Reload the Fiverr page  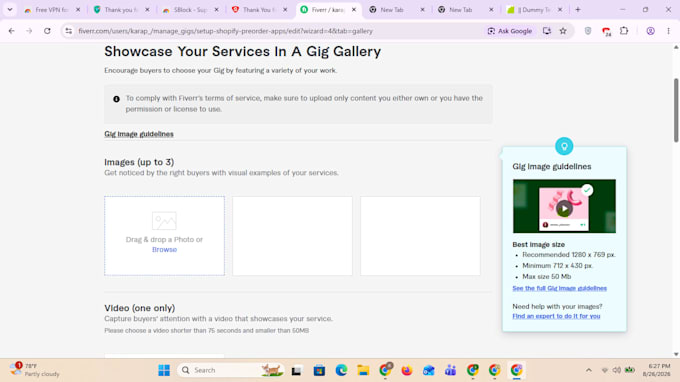pos(47,31)
